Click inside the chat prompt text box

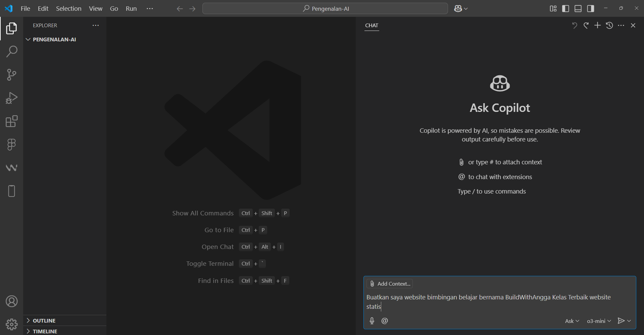point(500,302)
